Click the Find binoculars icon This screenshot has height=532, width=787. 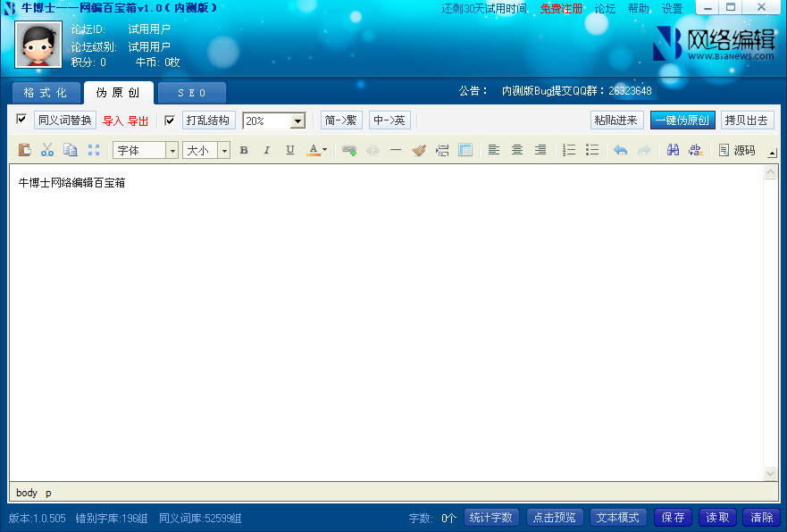674,150
